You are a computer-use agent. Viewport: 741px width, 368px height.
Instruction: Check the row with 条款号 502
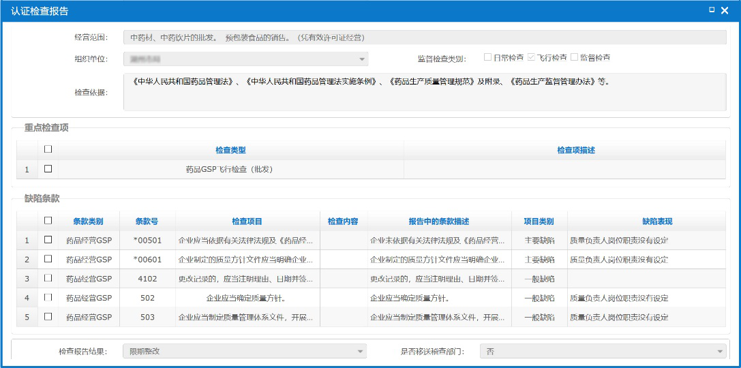(x=48, y=298)
